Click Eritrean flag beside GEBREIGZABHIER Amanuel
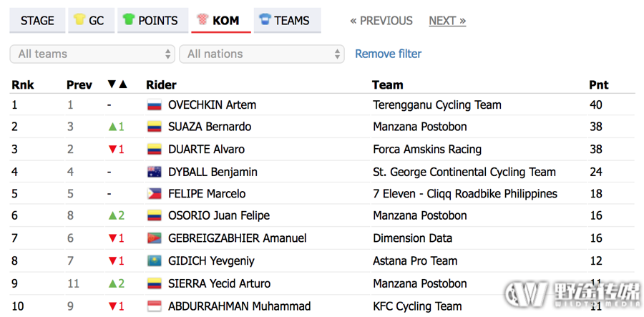The image size is (644, 317). click(x=155, y=238)
